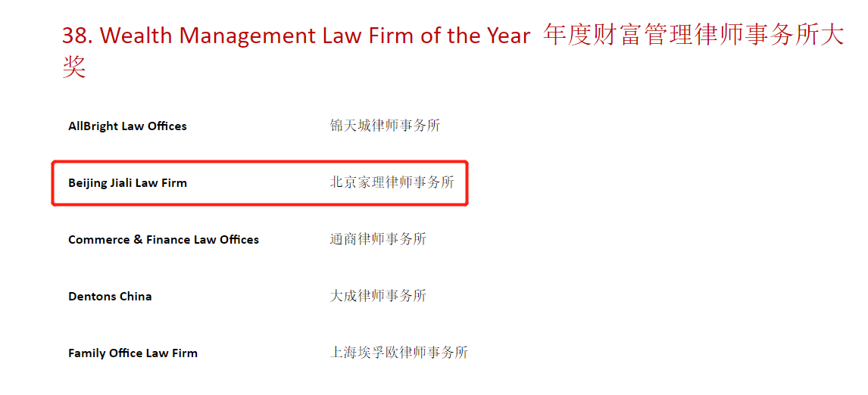Select the AllBright Law Offices entry

(127, 126)
